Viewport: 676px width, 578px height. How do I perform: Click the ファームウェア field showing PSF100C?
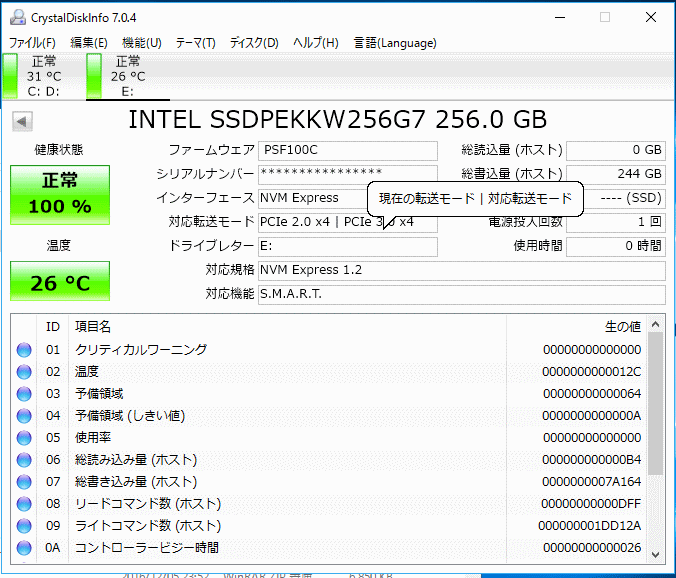pos(348,150)
